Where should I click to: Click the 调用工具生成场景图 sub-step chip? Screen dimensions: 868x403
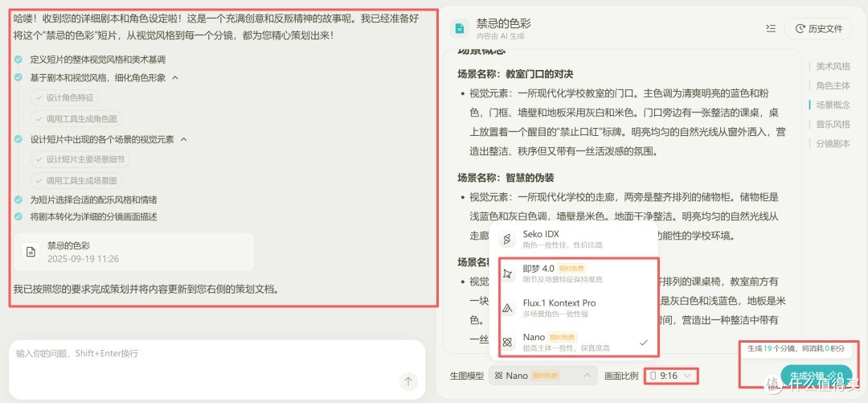pyautogui.click(x=76, y=180)
